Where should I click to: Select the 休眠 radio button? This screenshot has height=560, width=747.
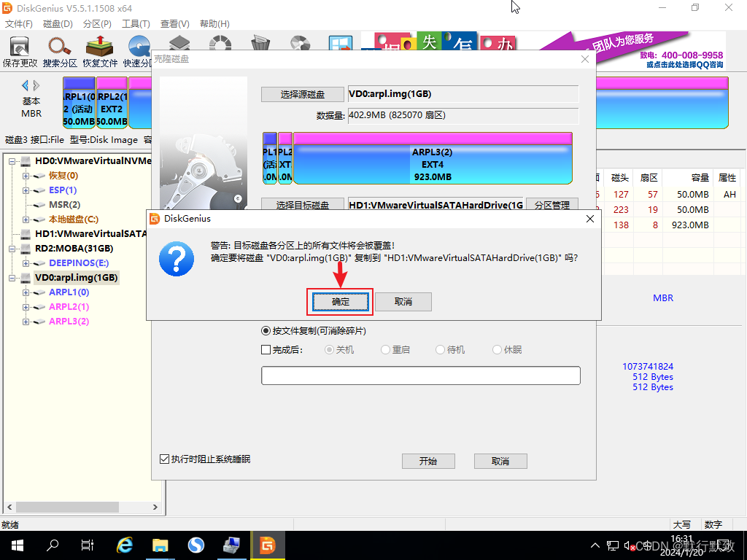[x=497, y=350]
